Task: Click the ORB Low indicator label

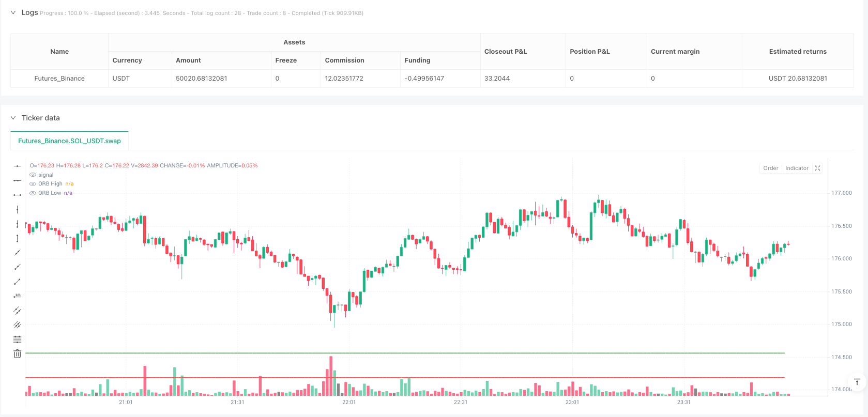Action: coord(50,193)
